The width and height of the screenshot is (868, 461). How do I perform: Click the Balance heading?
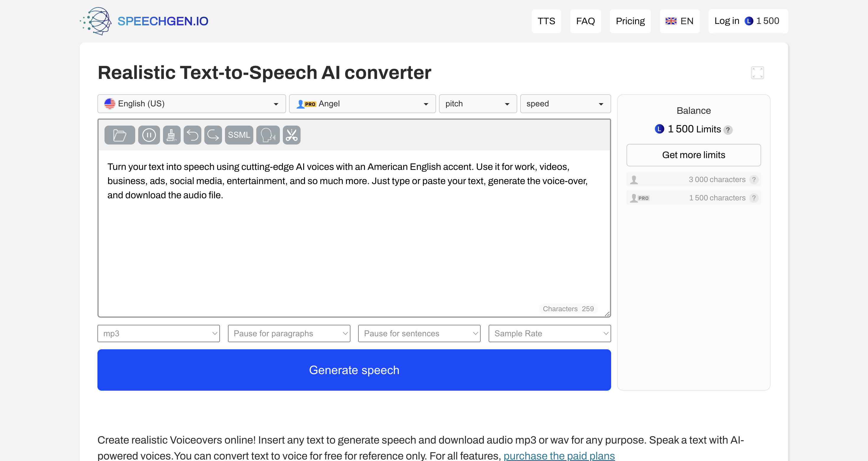(x=694, y=111)
